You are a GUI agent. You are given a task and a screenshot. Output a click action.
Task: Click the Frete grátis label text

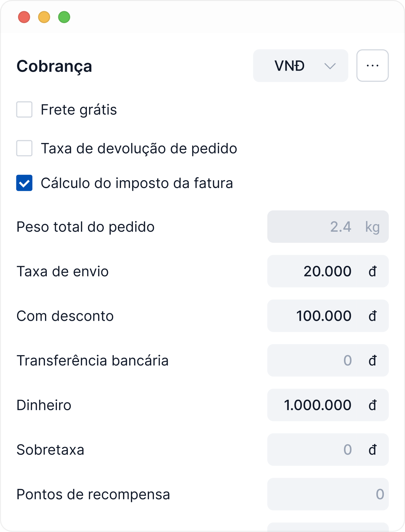(79, 110)
